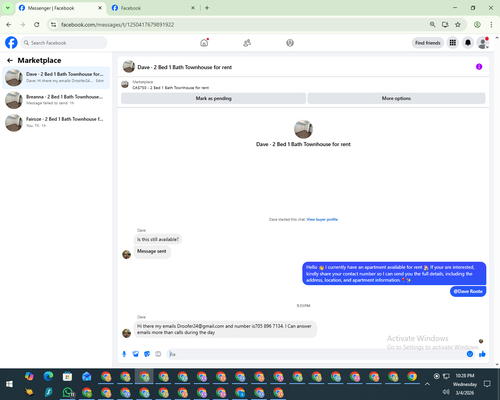Open the zoom magnifier in address bar
The image size is (500, 400).
[x=432, y=24]
